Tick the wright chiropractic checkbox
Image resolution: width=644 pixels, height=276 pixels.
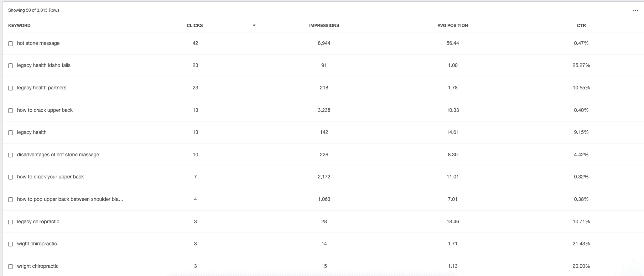[10, 266]
